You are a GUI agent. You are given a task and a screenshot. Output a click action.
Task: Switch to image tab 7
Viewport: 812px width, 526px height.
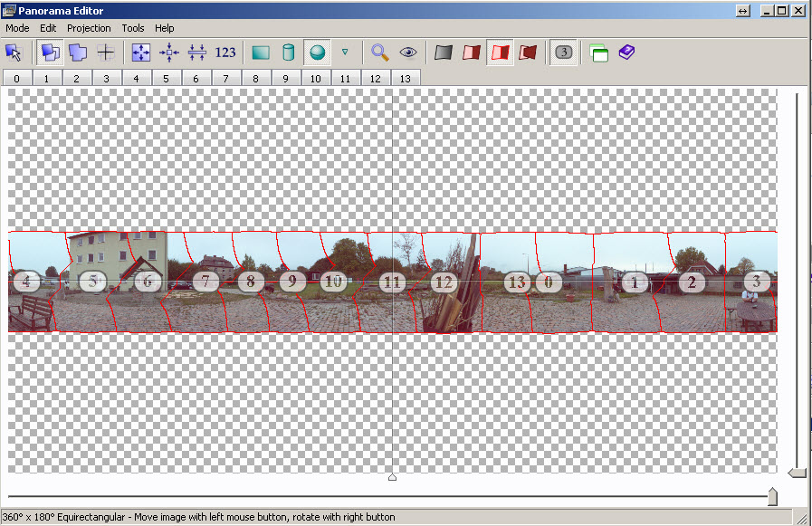(x=226, y=79)
